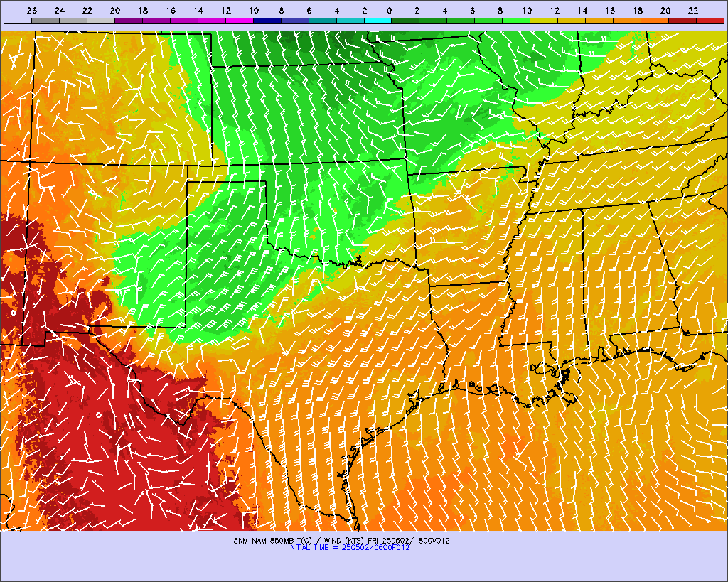Screen dimensions: 728x582
Task: Click the yellow swatch between 10 and 12
Action: tap(544, 21)
